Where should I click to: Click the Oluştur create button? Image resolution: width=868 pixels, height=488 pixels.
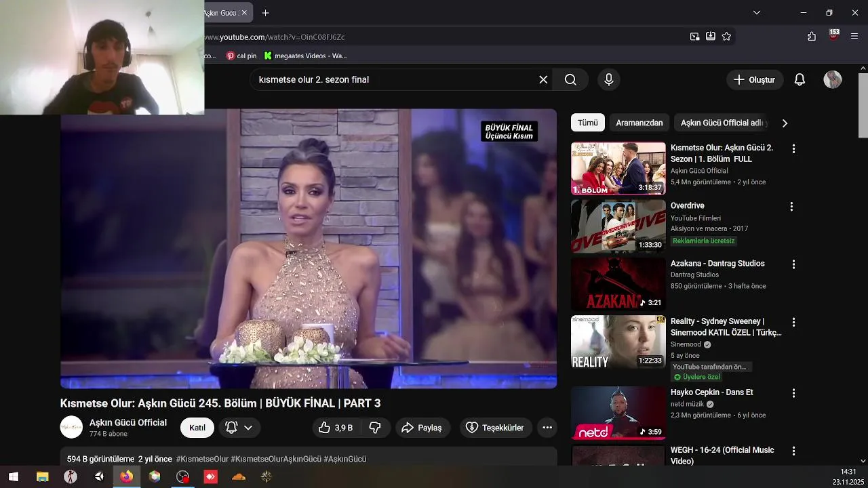pos(755,79)
